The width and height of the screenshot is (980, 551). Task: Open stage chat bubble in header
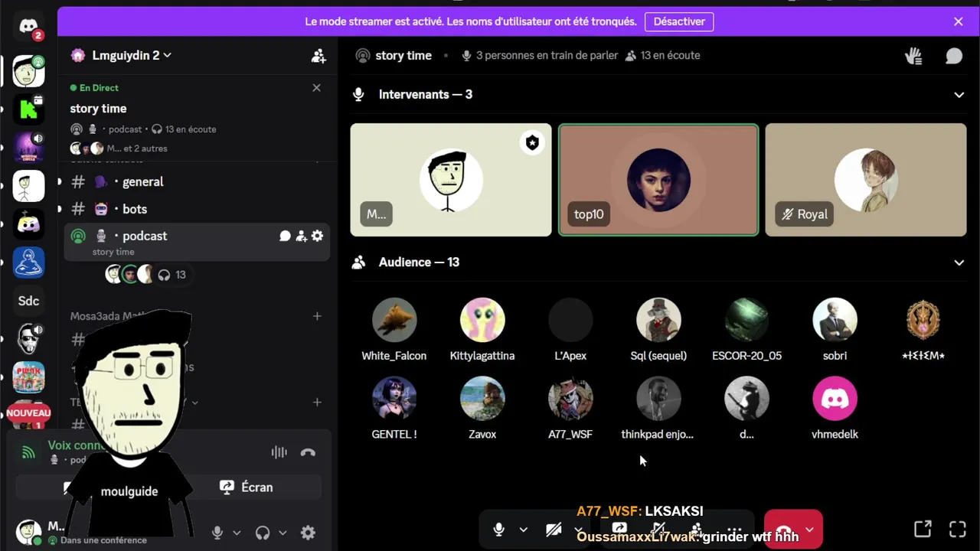click(954, 56)
